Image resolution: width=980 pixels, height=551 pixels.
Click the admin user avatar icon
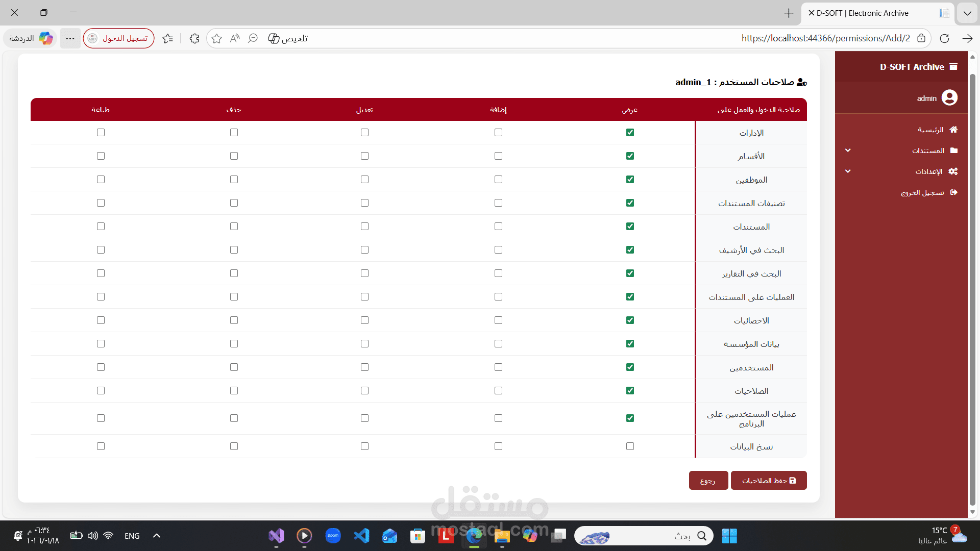click(x=949, y=97)
